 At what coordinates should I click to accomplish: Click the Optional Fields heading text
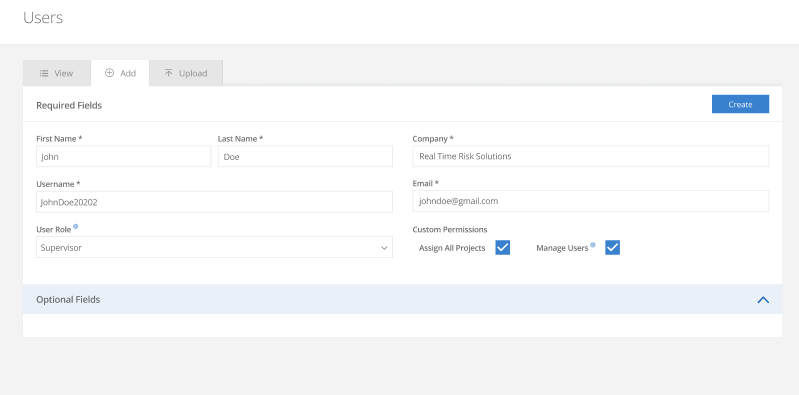click(x=68, y=299)
